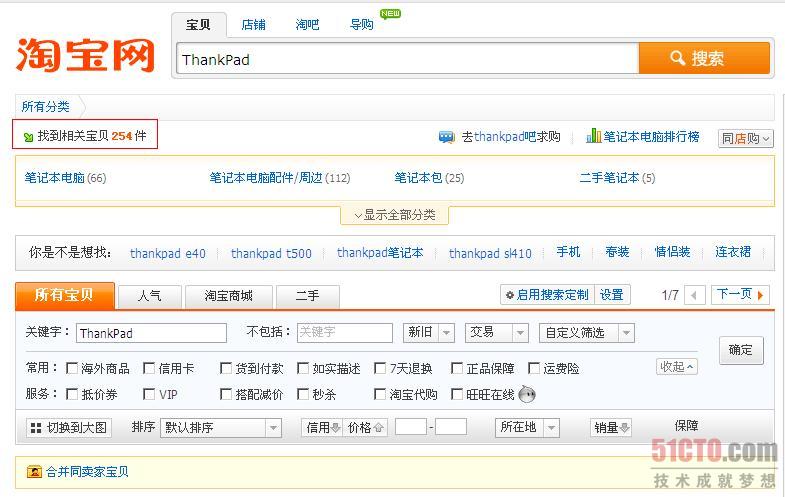Expand 显示全部分类 to show all categories
The width and height of the screenshot is (785, 497).
[395, 215]
